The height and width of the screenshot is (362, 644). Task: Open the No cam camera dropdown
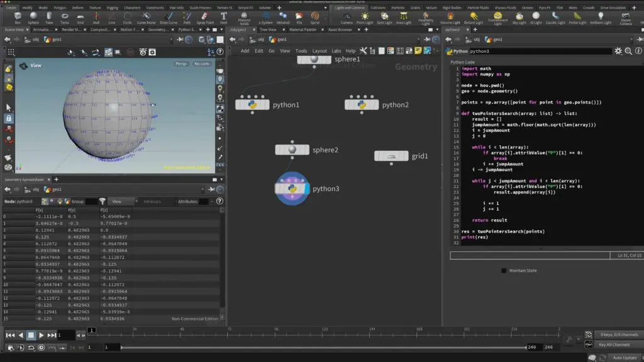click(x=203, y=63)
